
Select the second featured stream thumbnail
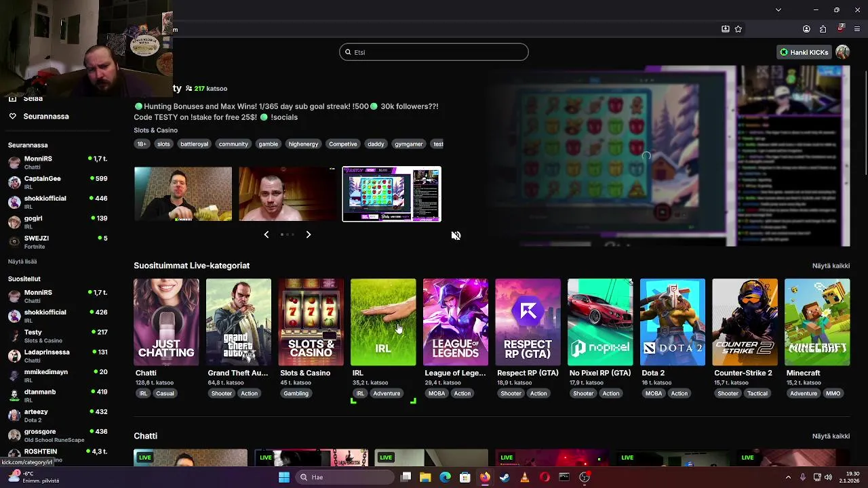[288, 194]
